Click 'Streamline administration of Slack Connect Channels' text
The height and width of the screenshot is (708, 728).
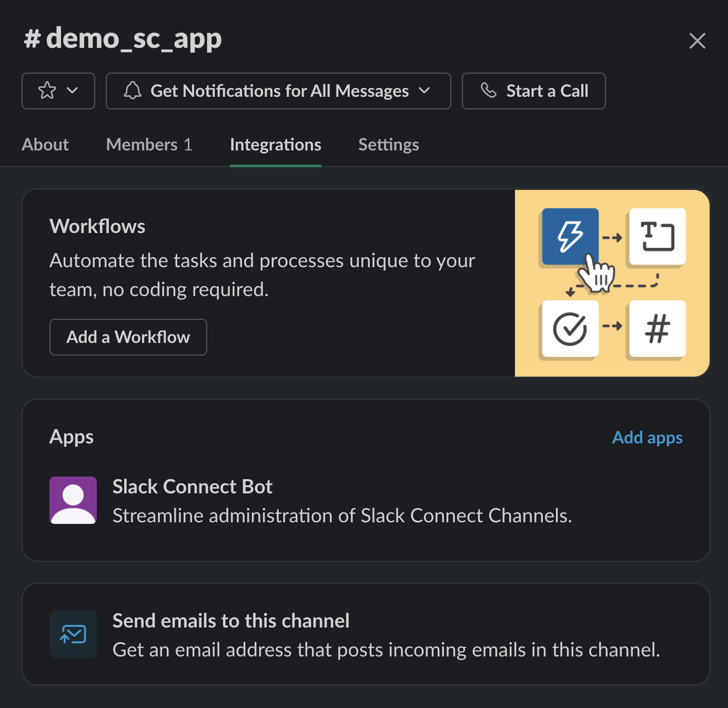tap(342, 515)
